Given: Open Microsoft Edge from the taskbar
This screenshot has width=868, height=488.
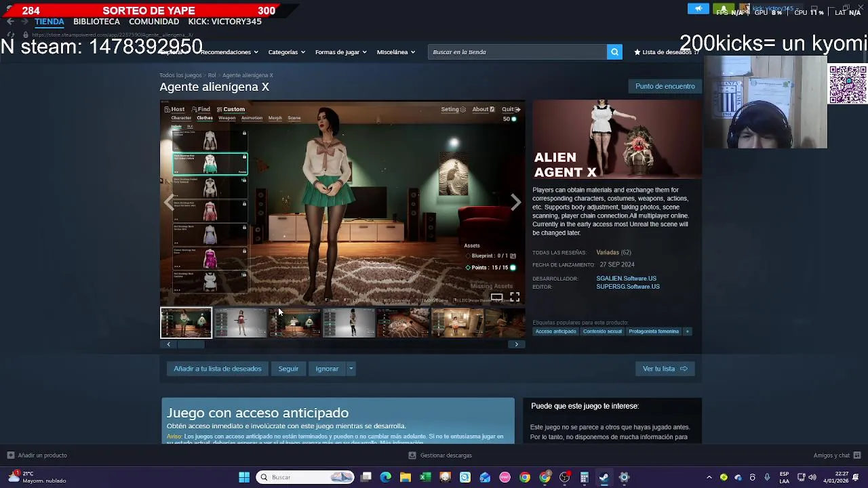Looking at the screenshot, I should (x=386, y=477).
